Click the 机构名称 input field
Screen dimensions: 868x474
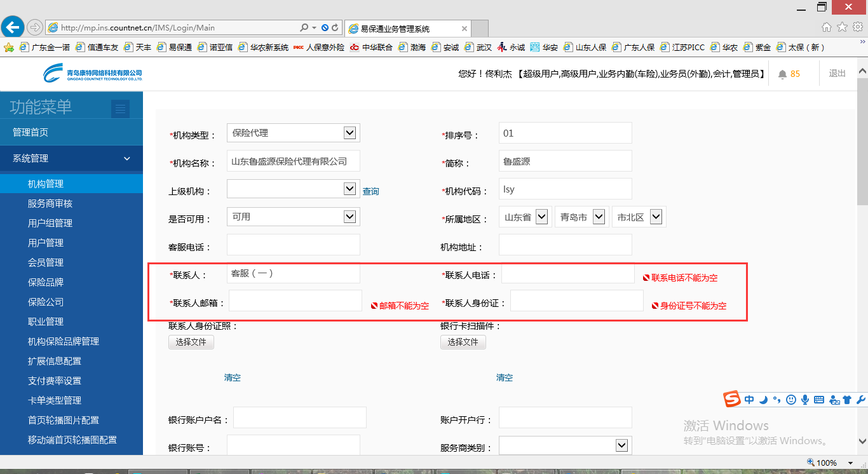[294, 161]
